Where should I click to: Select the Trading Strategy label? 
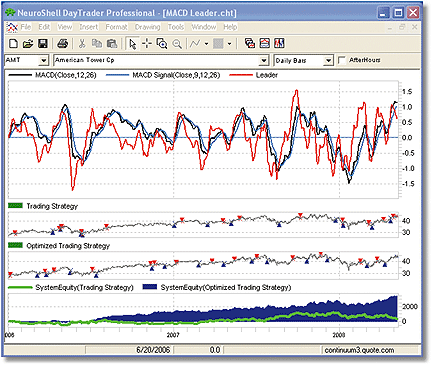[52, 206]
